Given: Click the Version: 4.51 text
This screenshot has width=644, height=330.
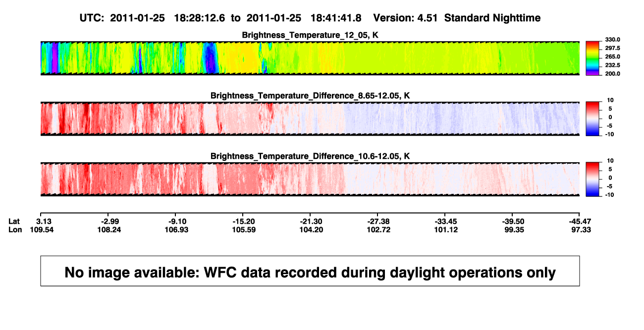Looking at the screenshot, I should tap(406, 18).
